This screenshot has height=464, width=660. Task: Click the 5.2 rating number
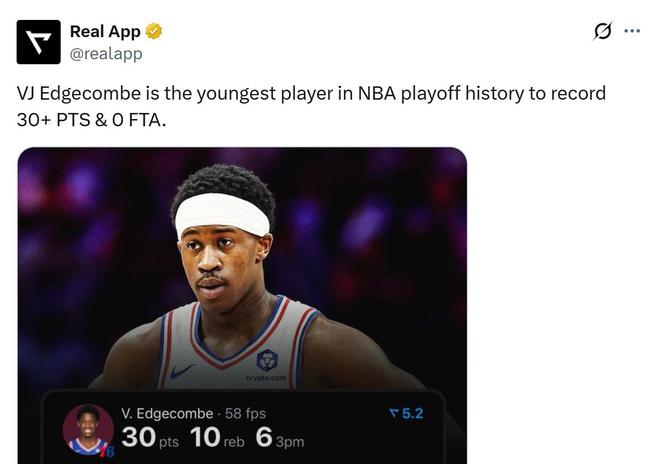click(x=412, y=413)
